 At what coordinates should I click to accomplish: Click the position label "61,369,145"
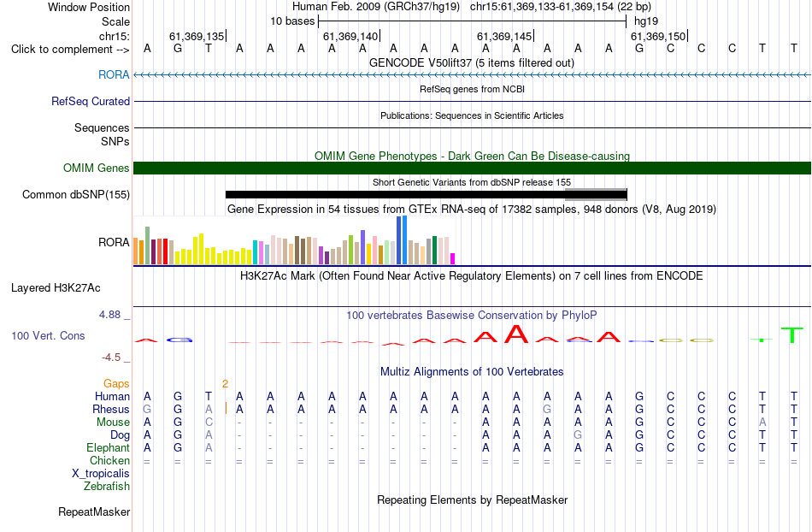pyautogui.click(x=504, y=36)
